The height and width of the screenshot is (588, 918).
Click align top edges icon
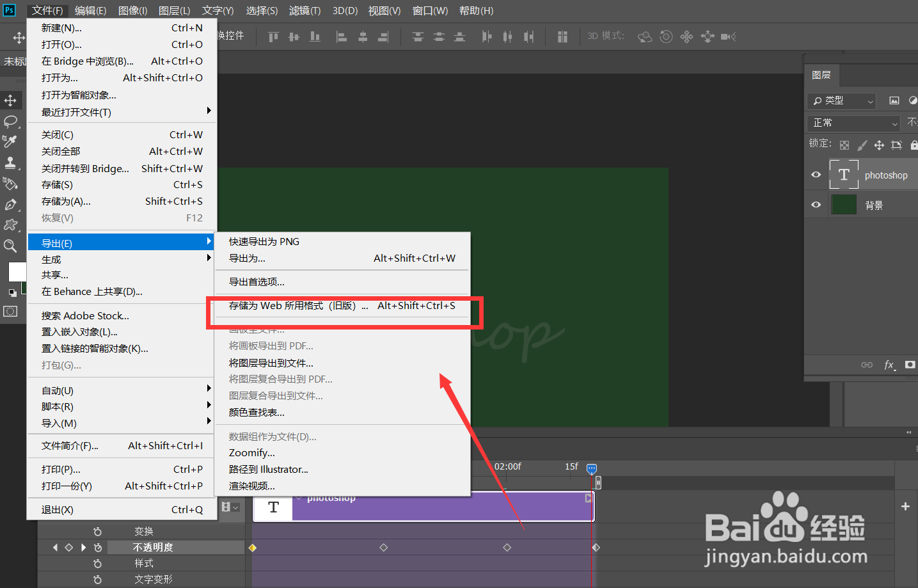273,36
